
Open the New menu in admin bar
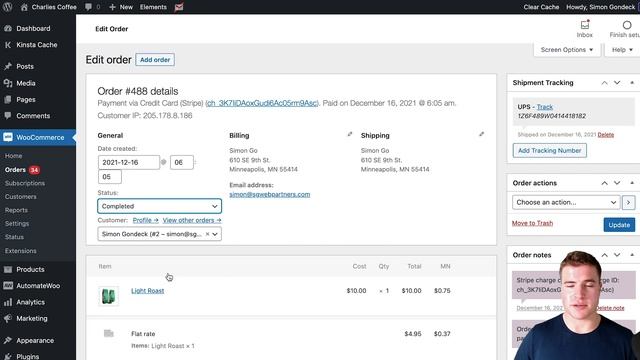point(121,7)
